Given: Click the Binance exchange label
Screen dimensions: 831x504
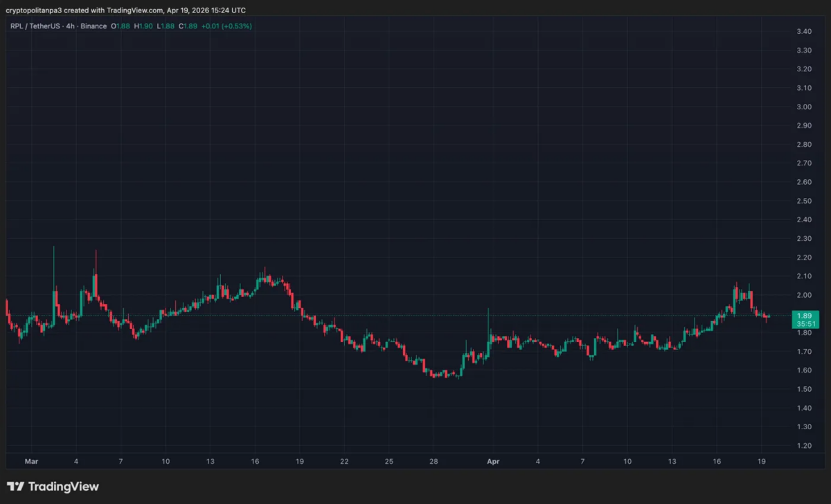Looking at the screenshot, I should [94, 26].
